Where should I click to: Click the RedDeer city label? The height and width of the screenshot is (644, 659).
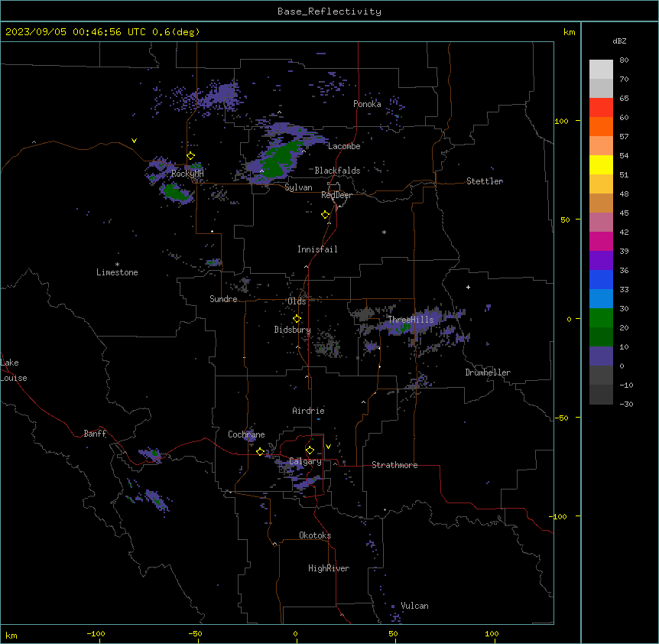[336, 195]
